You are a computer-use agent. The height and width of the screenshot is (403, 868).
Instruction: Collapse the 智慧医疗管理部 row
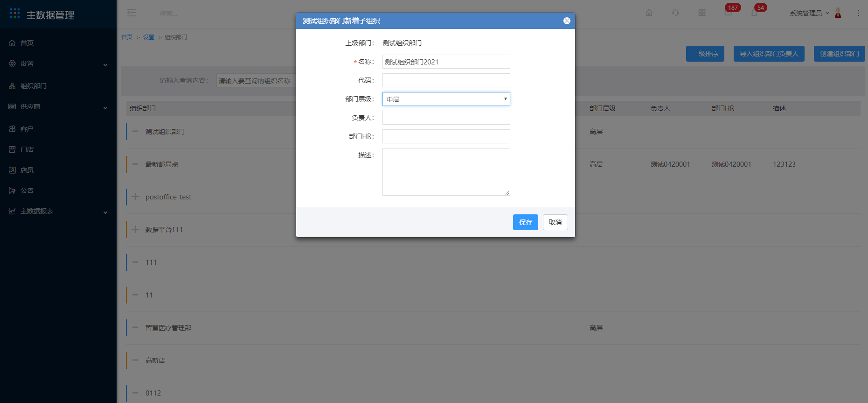pyautogui.click(x=135, y=328)
